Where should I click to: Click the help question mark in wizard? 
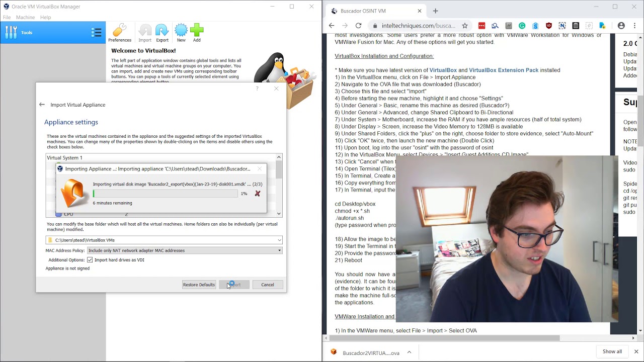tap(257, 88)
